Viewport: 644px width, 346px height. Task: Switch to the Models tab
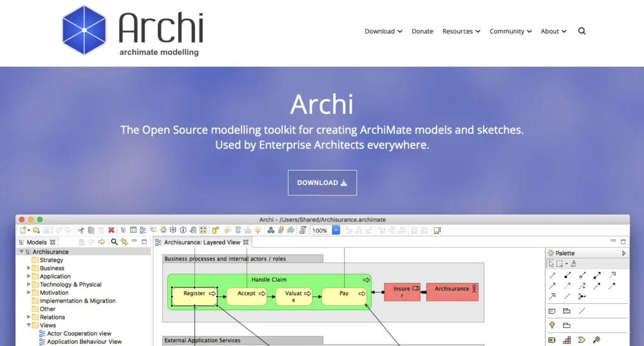point(37,242)
